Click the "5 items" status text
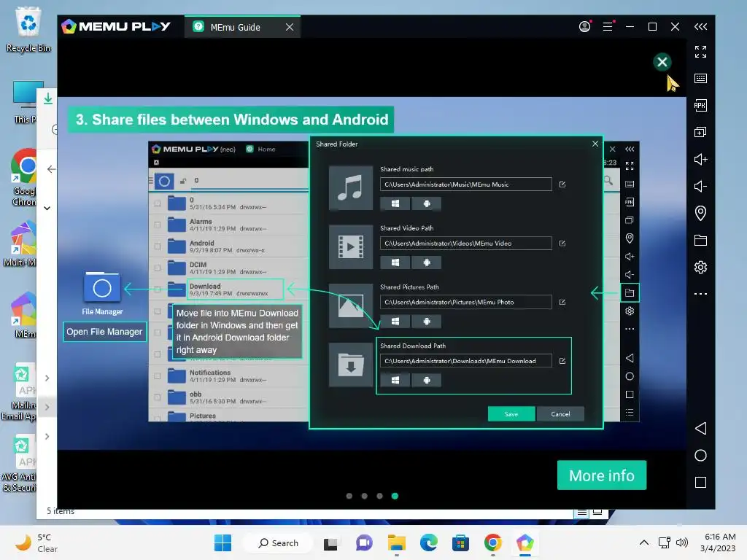 [61, 511]
